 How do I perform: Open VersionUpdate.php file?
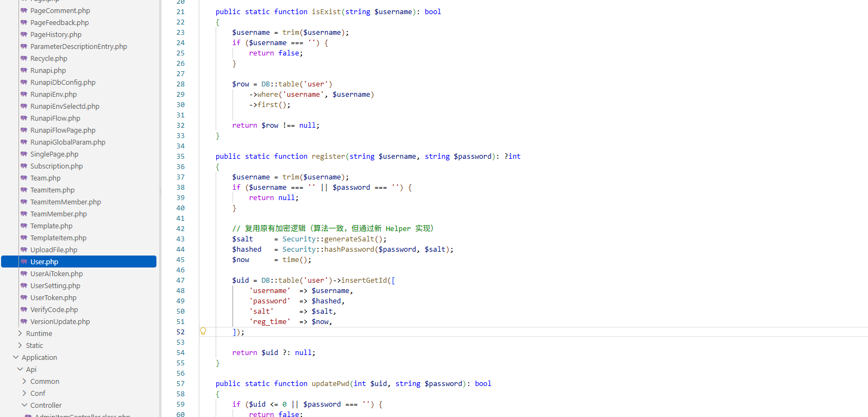pyautogui.click(x=60, y=321)
